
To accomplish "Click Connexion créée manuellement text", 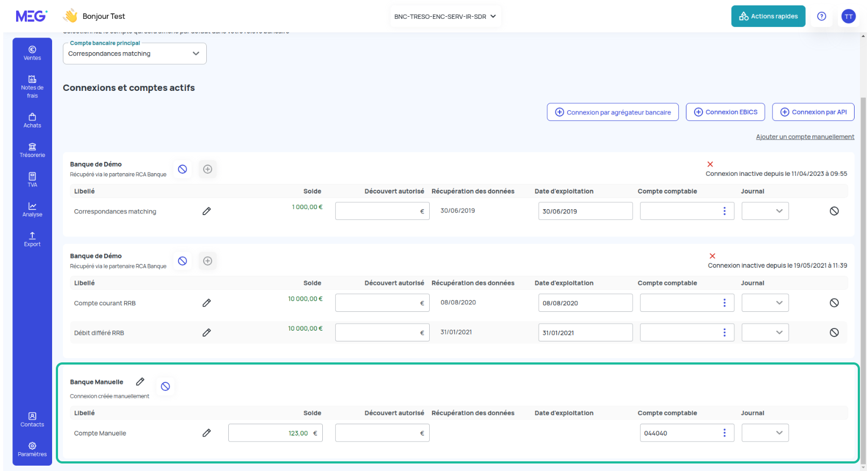I will click(x=110, y=396).
